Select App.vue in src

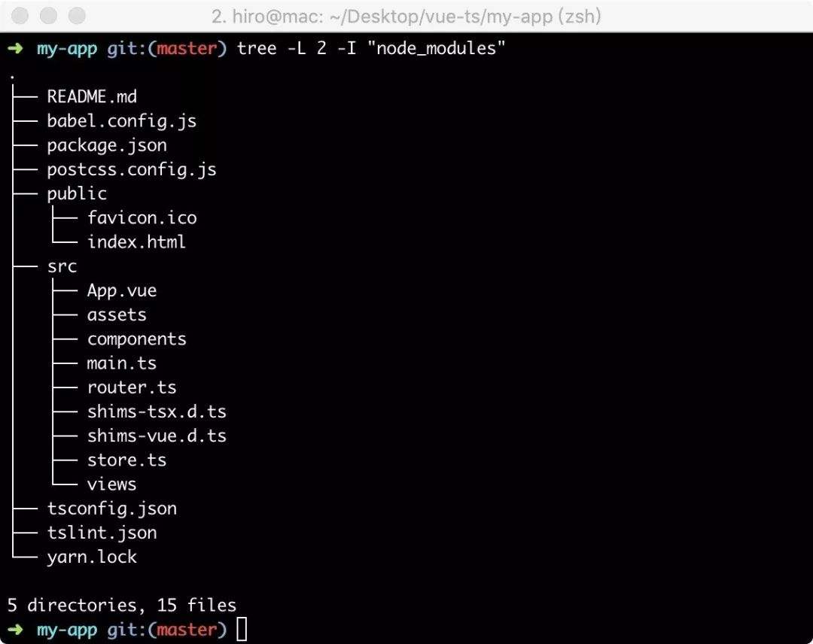click(122, 290)
